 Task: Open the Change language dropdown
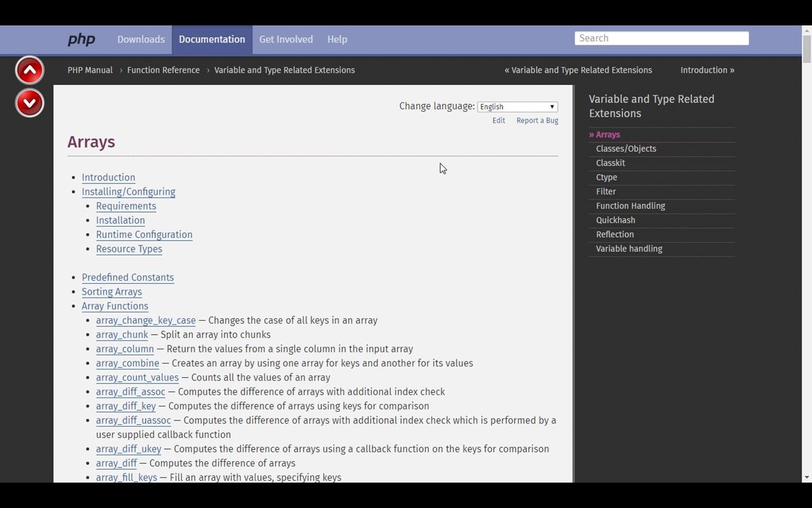point(518,107)
